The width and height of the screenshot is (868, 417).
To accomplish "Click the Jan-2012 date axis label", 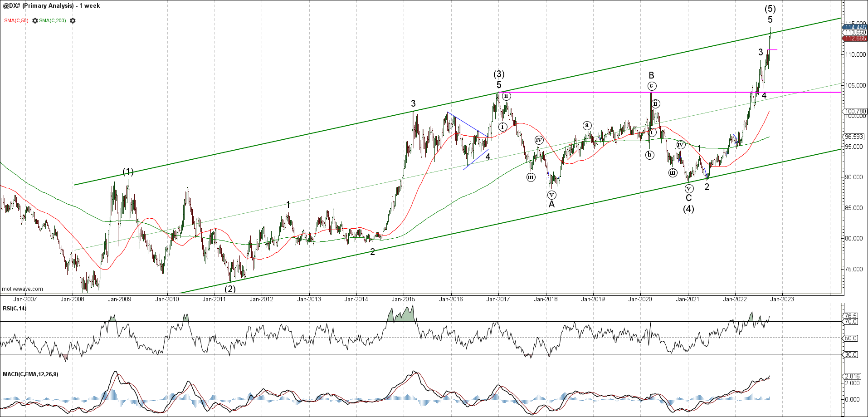I will coord(262,299).
